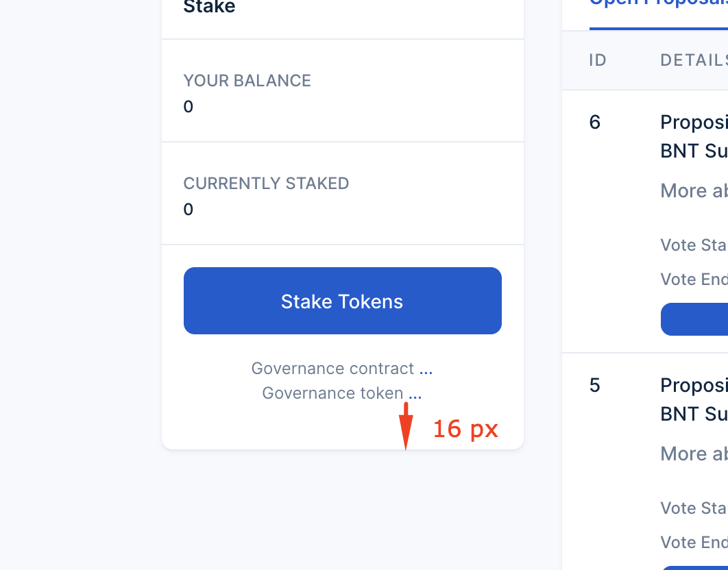Click the CURRENTLY STAKED value
728x570 pixels.
[x=188, y=210]
